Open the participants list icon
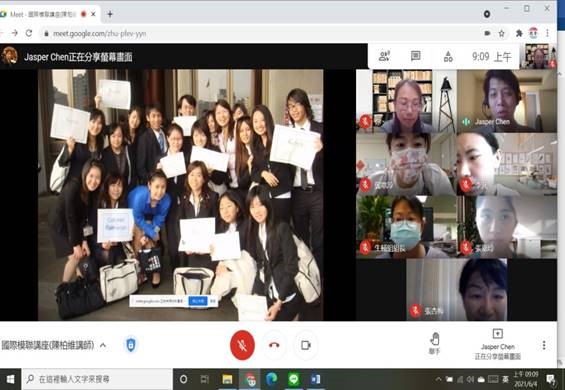The image size is (565, 390). click(x=384, y=56)
